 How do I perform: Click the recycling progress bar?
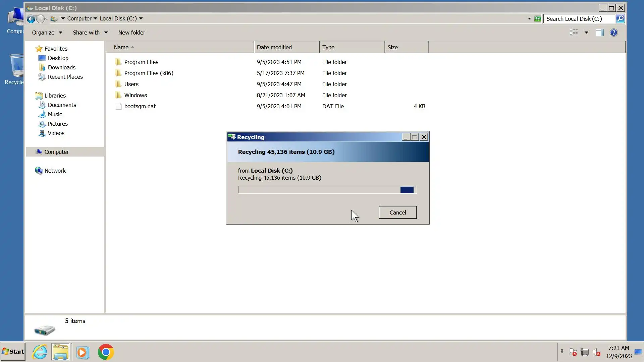[327, 190]
